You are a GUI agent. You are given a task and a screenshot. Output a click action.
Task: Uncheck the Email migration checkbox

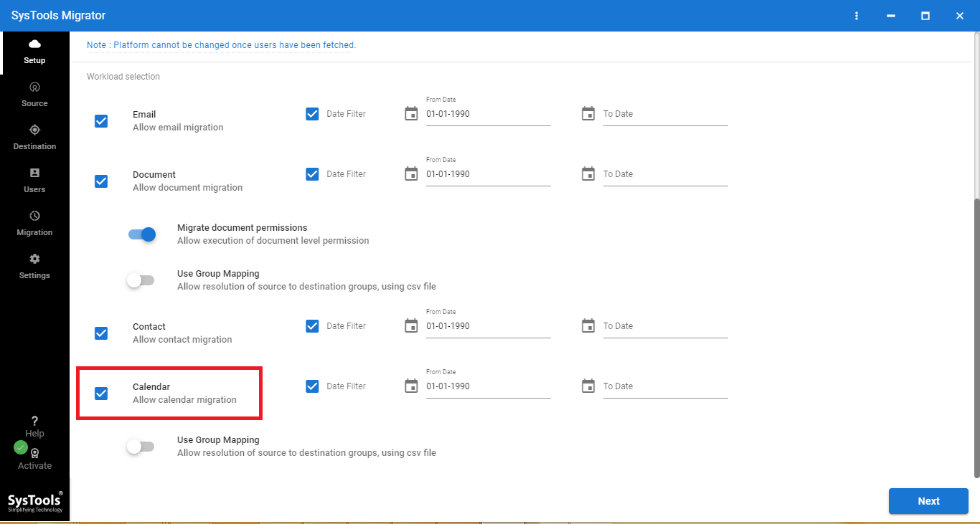[x=101, y=121]
